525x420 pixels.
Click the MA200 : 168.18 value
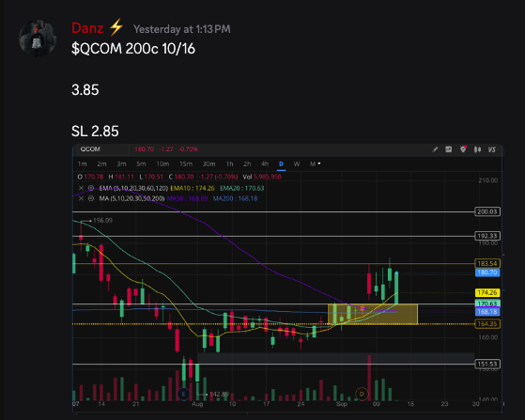pyautogui.click(x=235, y=198)
